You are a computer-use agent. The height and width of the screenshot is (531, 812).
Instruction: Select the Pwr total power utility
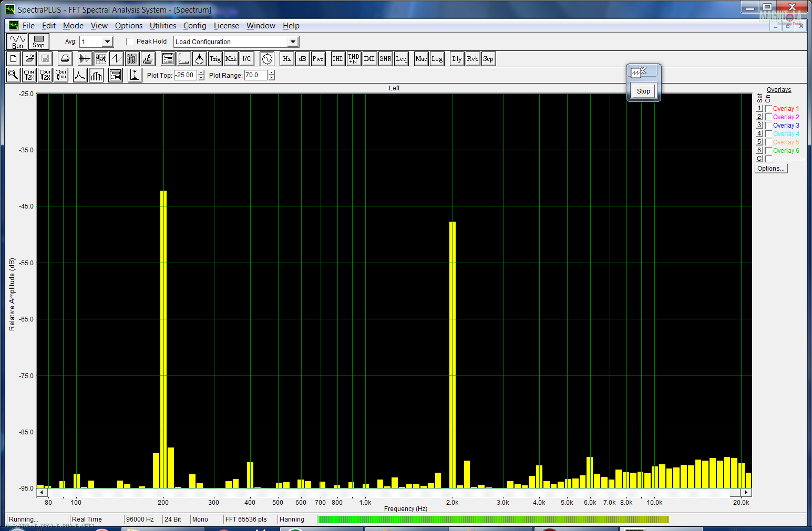pyautogui.click(x=318, y=59)
